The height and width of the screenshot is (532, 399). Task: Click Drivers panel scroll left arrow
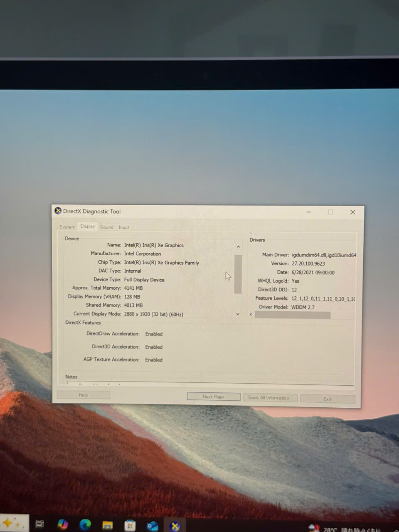coord(251,314)
